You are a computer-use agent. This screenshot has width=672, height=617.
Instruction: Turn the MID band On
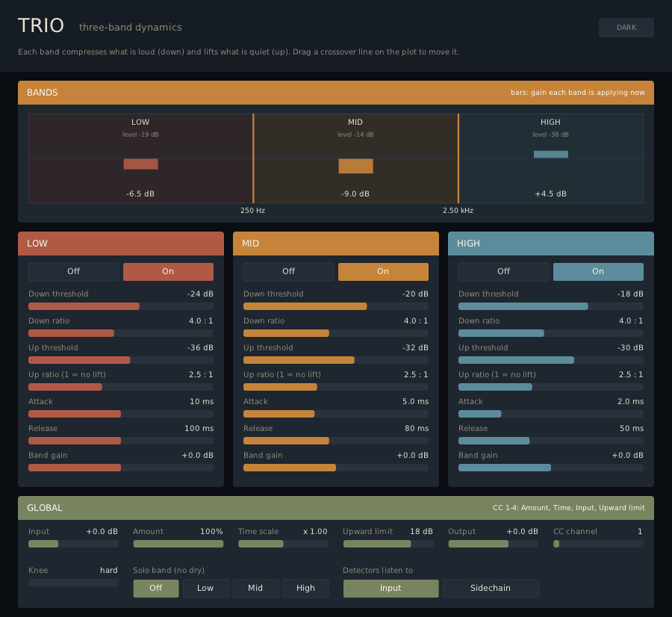click(383, 271)
